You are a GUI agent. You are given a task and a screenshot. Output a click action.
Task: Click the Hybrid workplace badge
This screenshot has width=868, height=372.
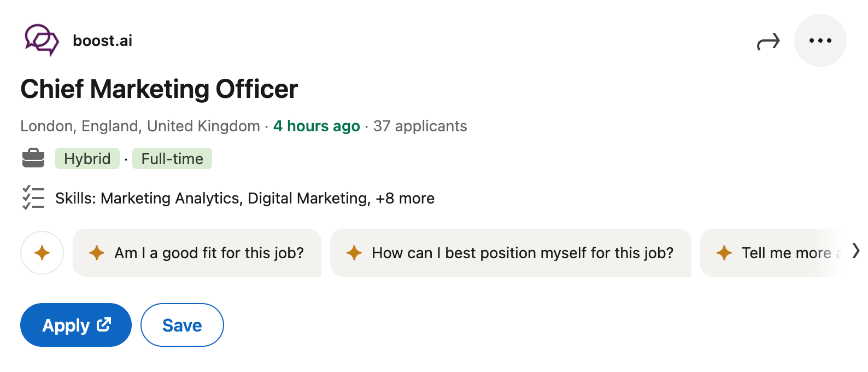click(87, 159)
